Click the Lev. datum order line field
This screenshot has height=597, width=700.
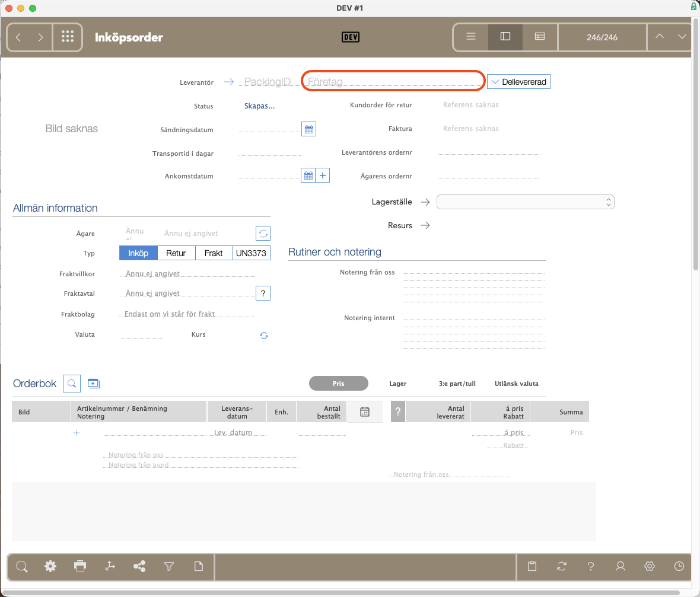pyautogui.click(x=237, y=432)
